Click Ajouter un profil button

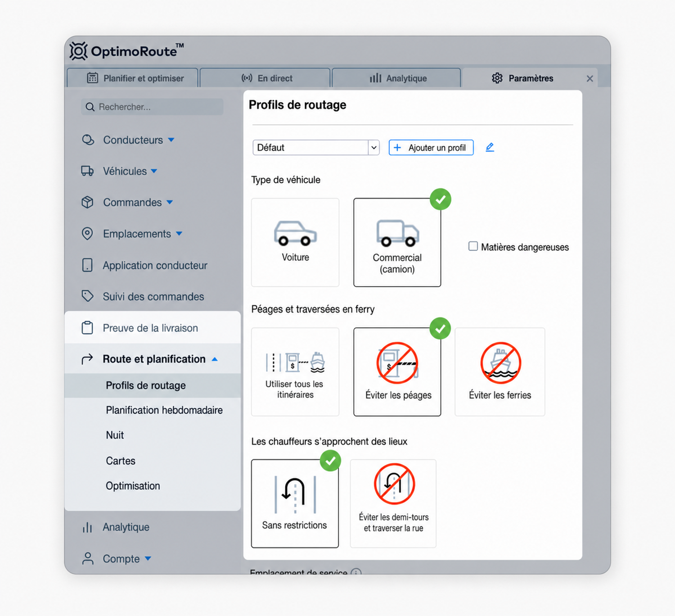[x=431, y=148]
